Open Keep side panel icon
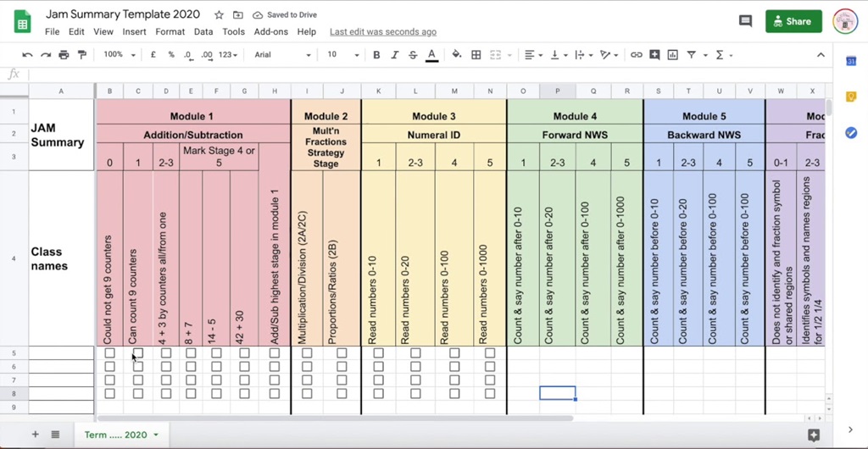This screenshot has width=868, height=449. (851, 97)
